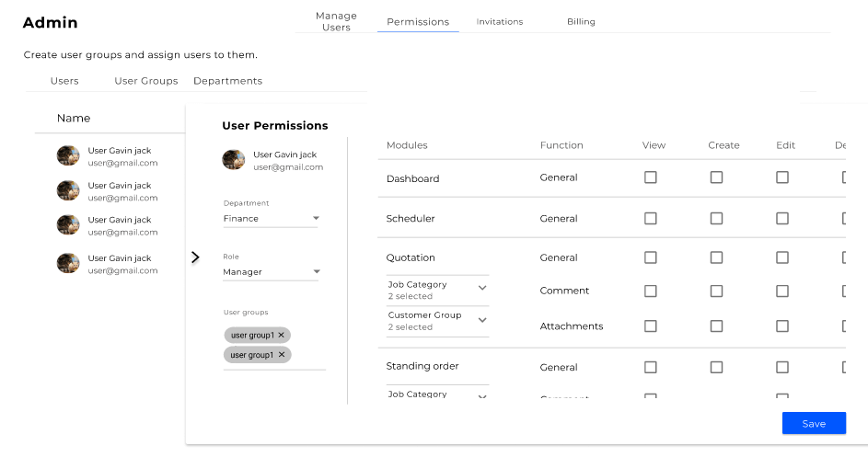
Task: Tick Edit permission for Quotation General
Action: [x=782, y=257]
